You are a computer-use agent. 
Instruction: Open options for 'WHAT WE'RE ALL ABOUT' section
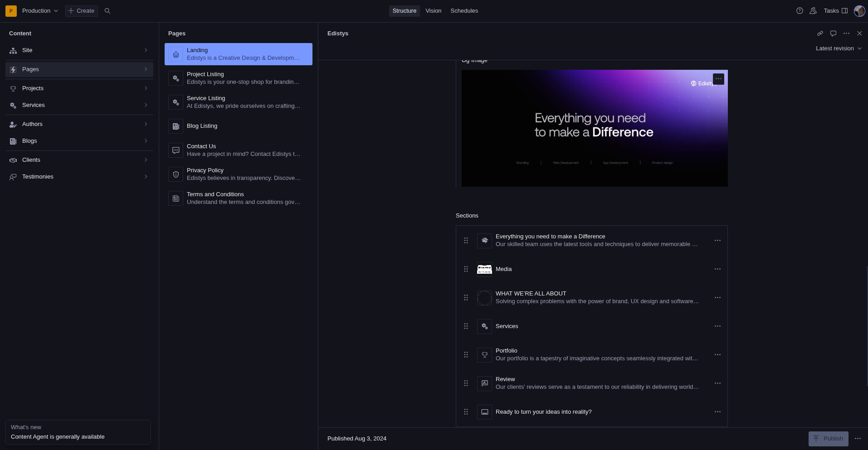click(x=717, y=298)
